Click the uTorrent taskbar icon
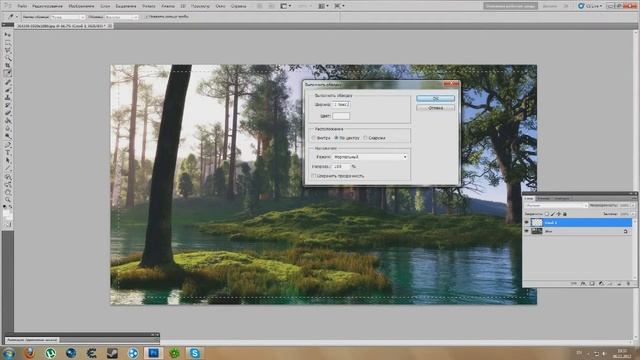The image size is (640, 360). point(50,353)
